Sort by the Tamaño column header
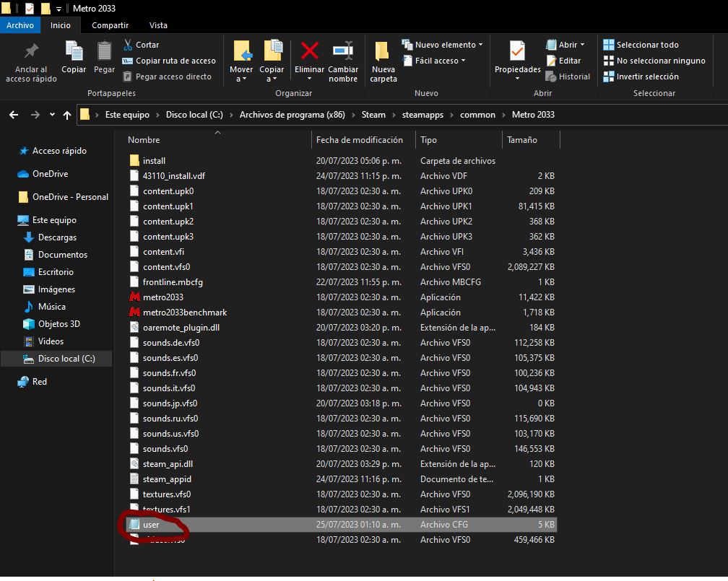The height and width of the screenshot is (581, 728). 522,140
